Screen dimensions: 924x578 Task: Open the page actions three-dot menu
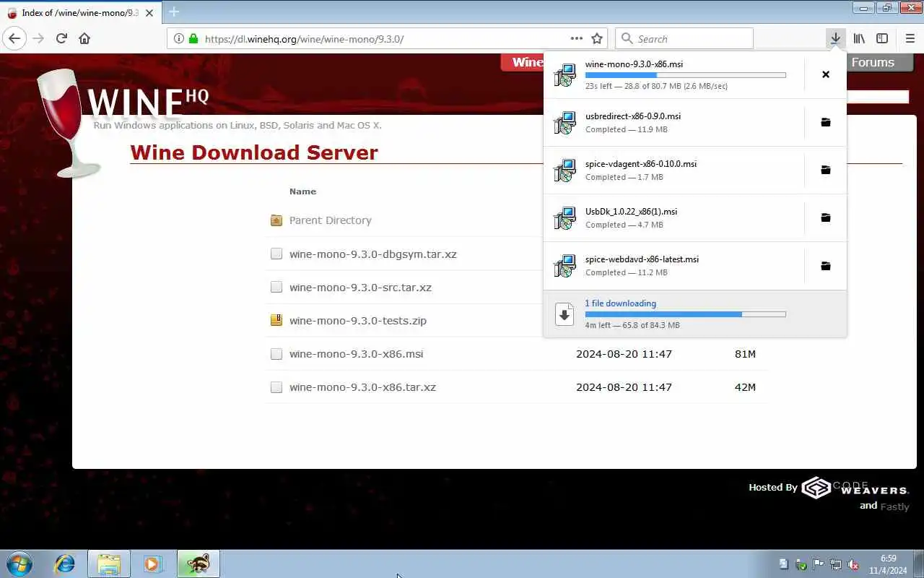pos(576,38)
